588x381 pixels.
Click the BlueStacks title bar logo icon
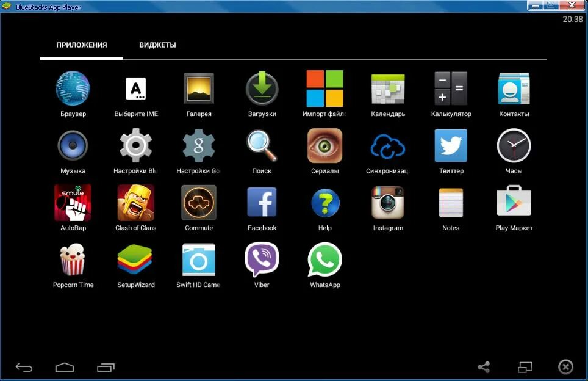[7, 6]
